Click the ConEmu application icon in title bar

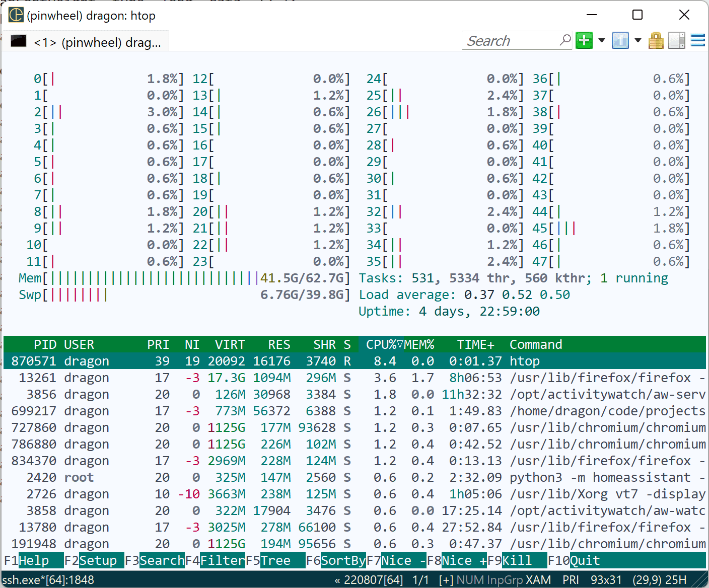point(16,15)
